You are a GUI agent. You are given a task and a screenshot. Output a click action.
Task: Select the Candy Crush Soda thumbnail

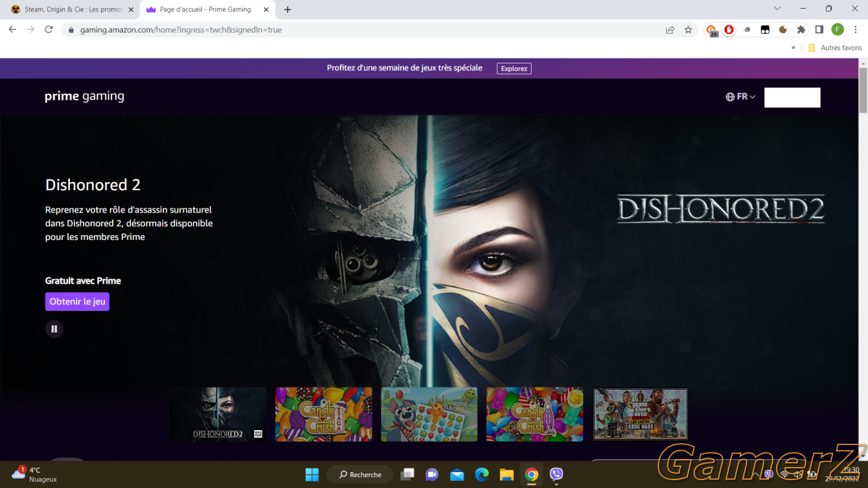click(535, 414)
